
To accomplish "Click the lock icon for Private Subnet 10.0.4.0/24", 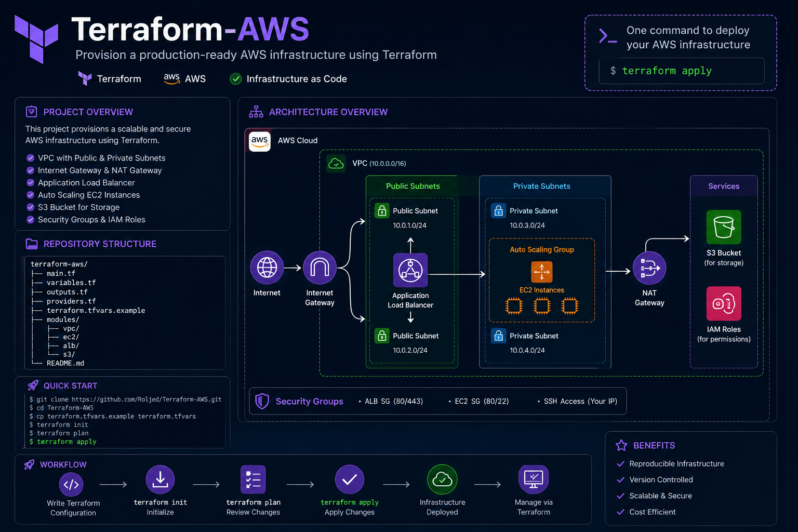I will [x=498, y=336].
